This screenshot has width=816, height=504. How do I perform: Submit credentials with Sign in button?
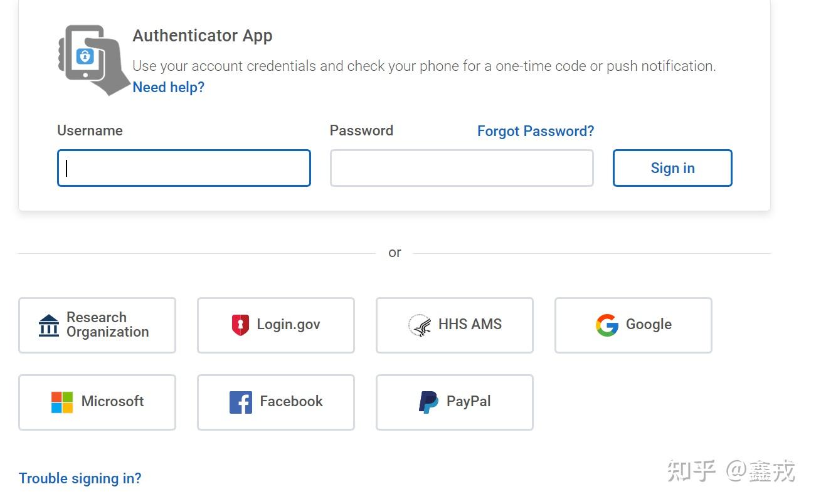672,168
